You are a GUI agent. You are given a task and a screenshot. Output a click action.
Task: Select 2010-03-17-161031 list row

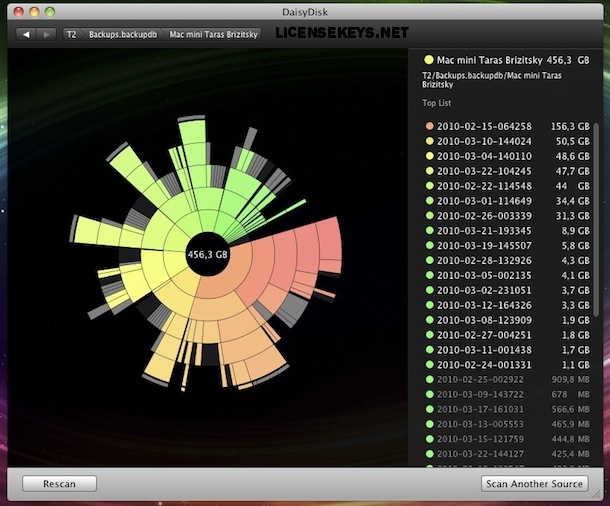(507, 409)
